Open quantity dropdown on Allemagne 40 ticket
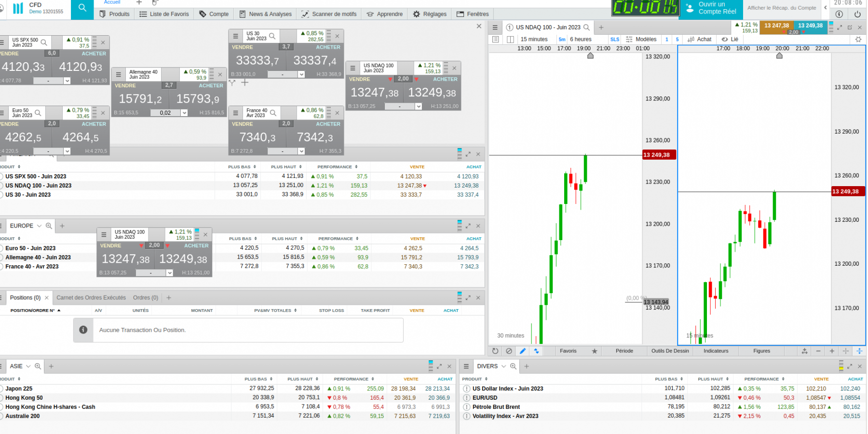This screenshot has height=434, width=868. (184, 113)
